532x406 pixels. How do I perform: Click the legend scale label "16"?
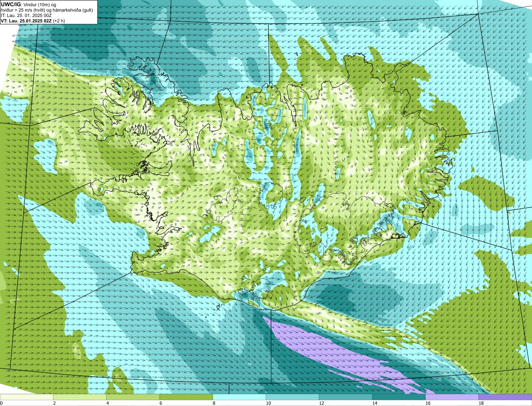(x=428, y=403)
